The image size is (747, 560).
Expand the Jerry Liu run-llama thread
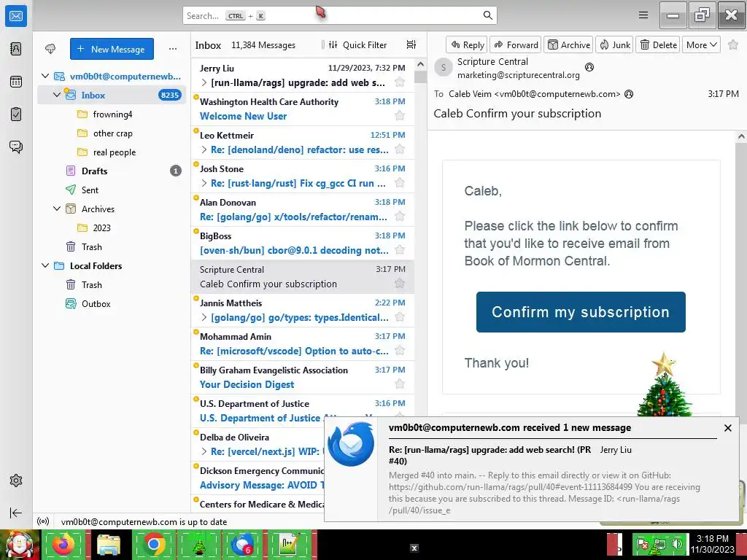tap(204, 82)
